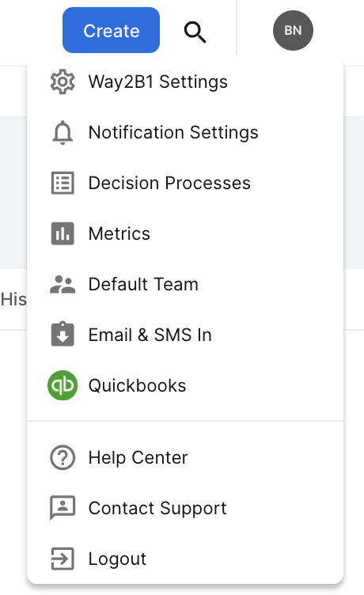
Task: Click the list icon beside Decision Processes
Action: click(x=63, y=183)
